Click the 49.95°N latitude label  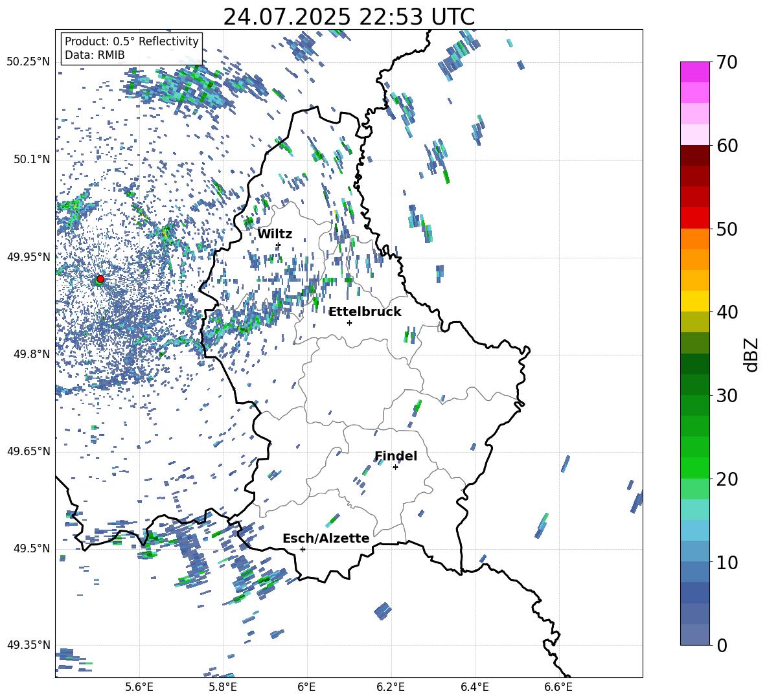(29, 256)
